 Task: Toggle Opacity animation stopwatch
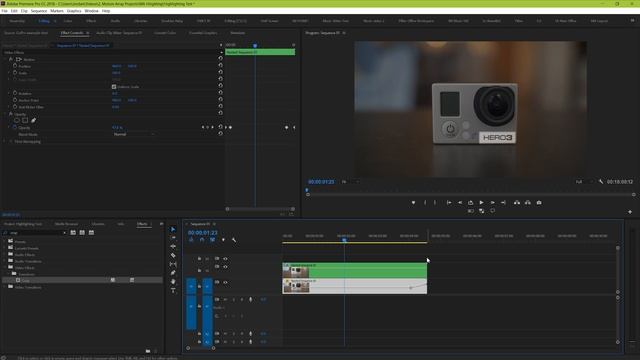click(x=15, y=127)
